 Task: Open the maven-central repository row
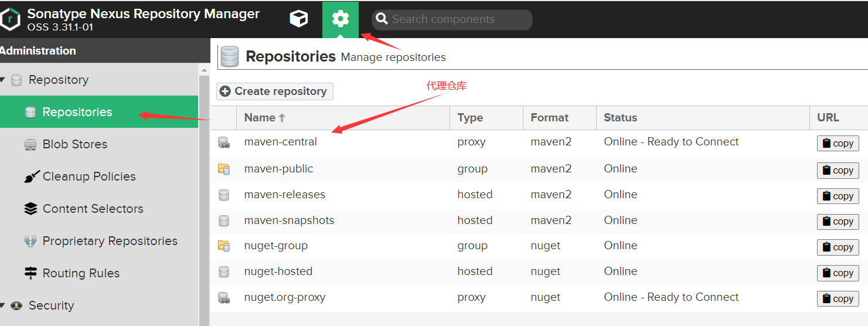(539, 142)
